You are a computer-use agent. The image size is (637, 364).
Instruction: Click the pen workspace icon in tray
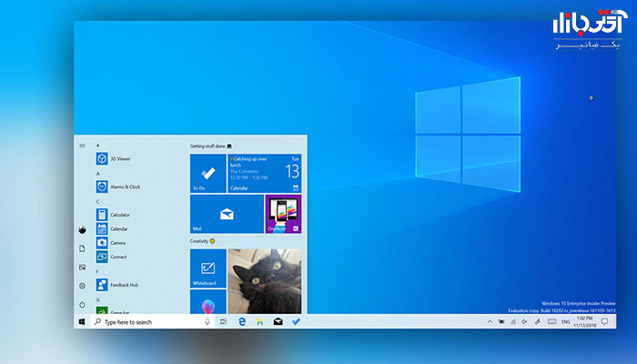tap(538, 322)
